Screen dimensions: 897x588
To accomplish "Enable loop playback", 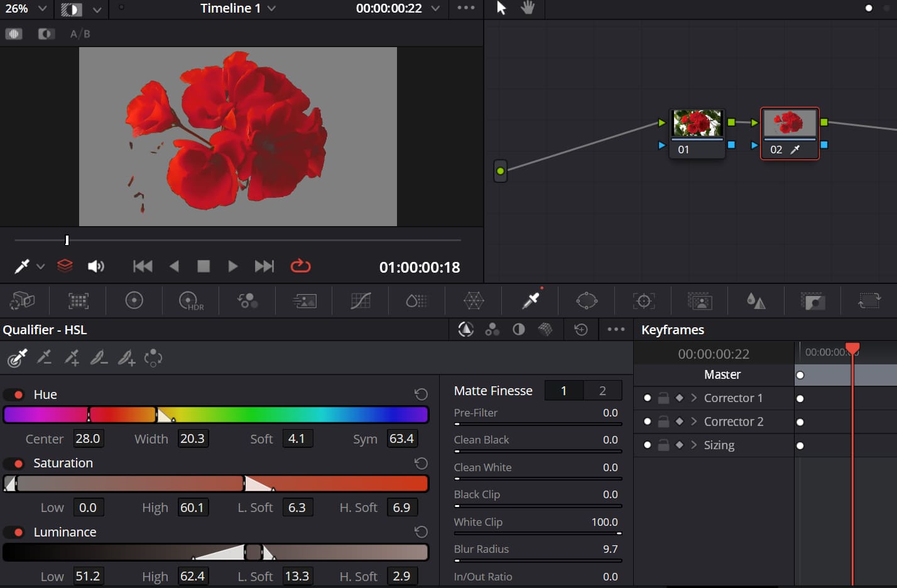I will pos(300,266).
